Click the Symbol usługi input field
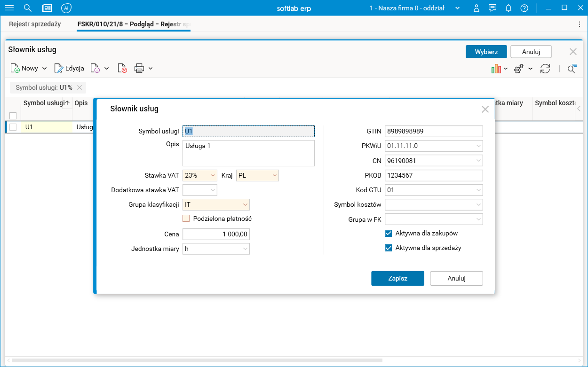The image size is (588, 367). (248, 132)
